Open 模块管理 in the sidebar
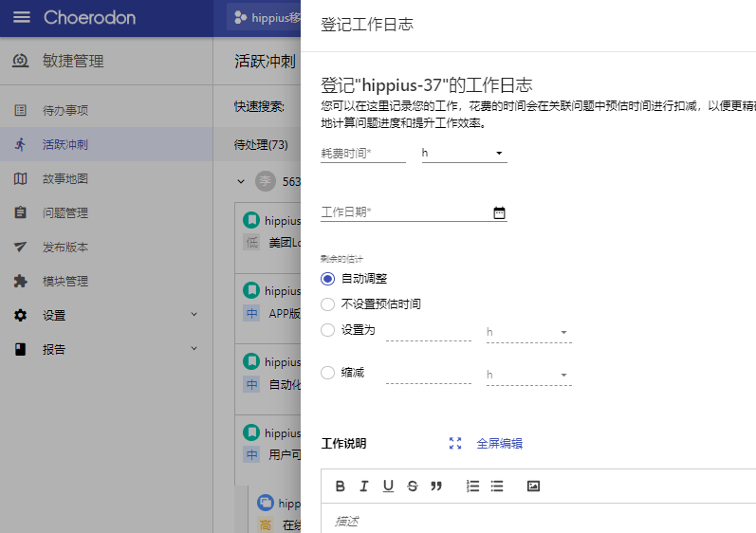This screenshot has width=756, height=533. point(106,281)
